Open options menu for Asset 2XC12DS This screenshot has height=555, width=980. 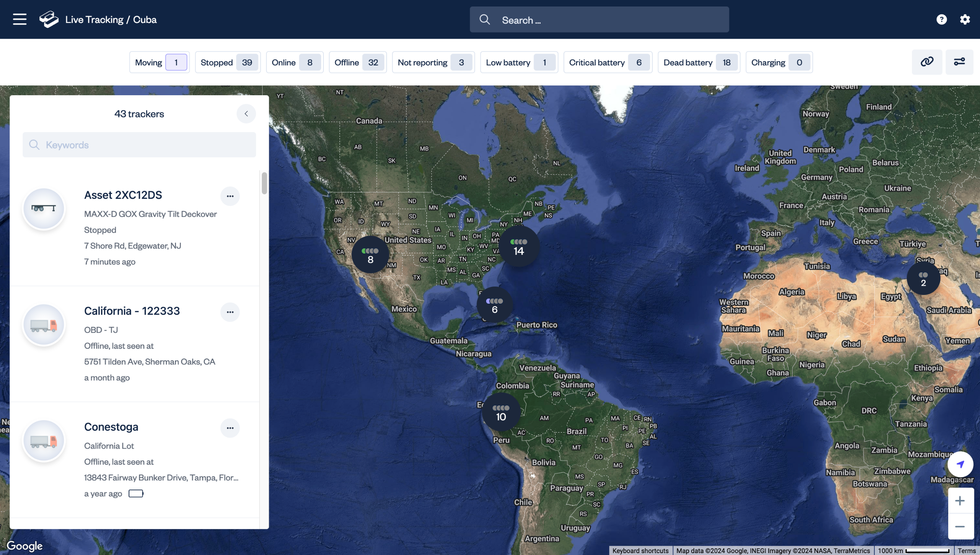(230, 196)
